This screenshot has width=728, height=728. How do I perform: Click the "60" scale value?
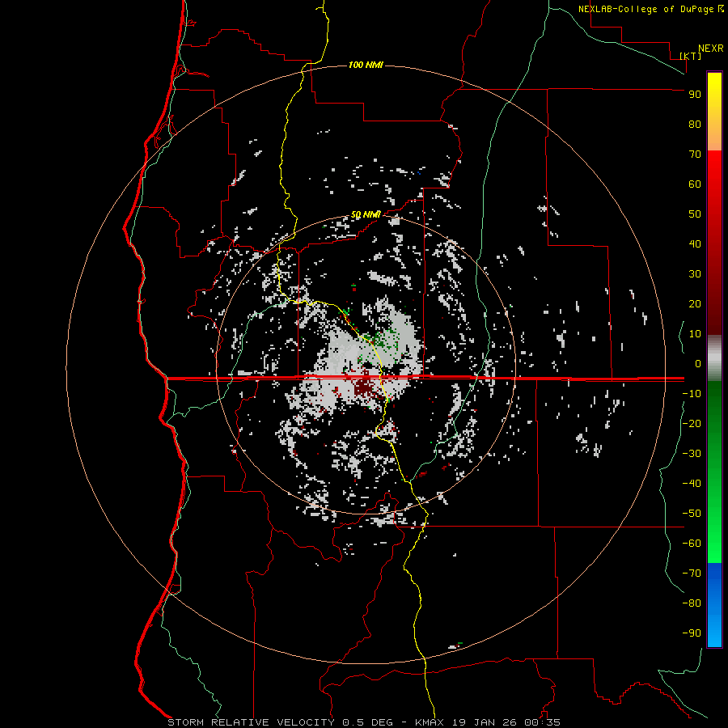click(695, 184)
